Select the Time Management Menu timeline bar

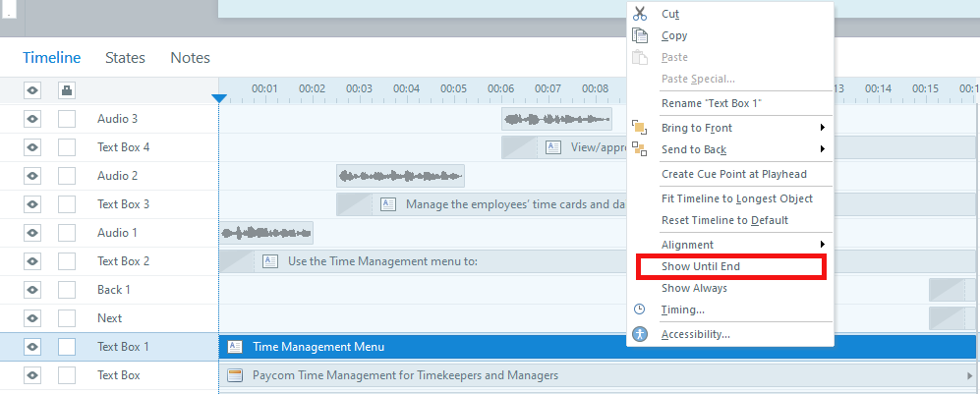[597, 347]
